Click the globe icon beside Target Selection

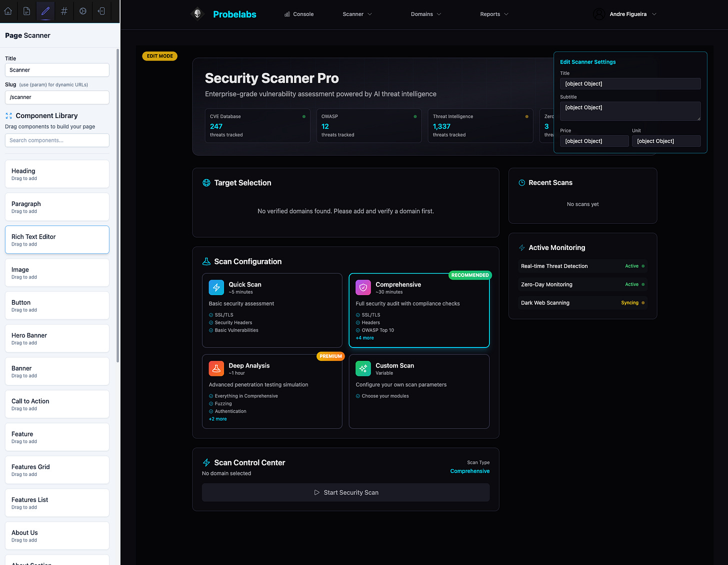tap(206, 183)
